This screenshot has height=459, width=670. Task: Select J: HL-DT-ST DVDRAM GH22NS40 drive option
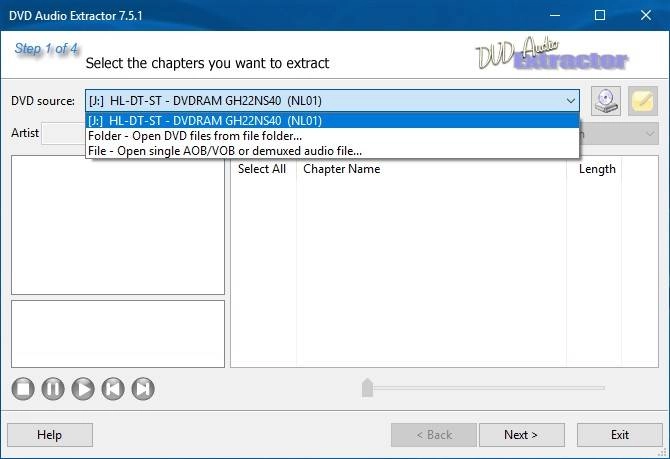[332, 121]
